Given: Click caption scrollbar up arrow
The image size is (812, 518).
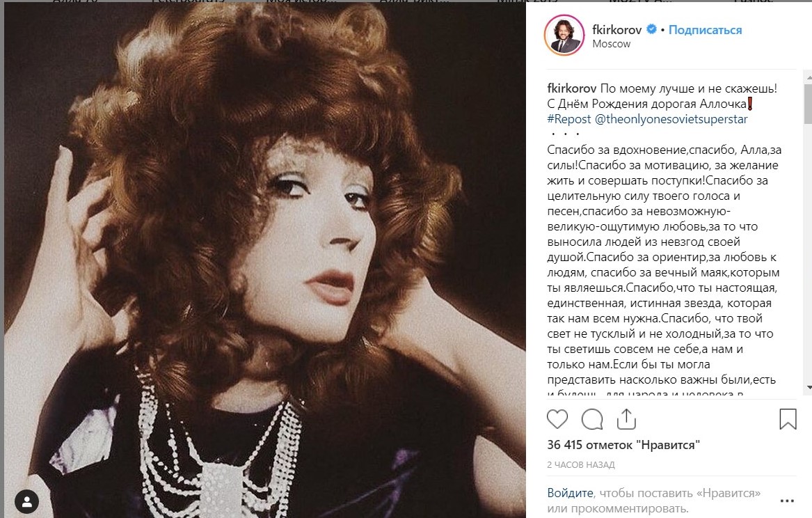Looking at the screenshot, I should 809,78.
